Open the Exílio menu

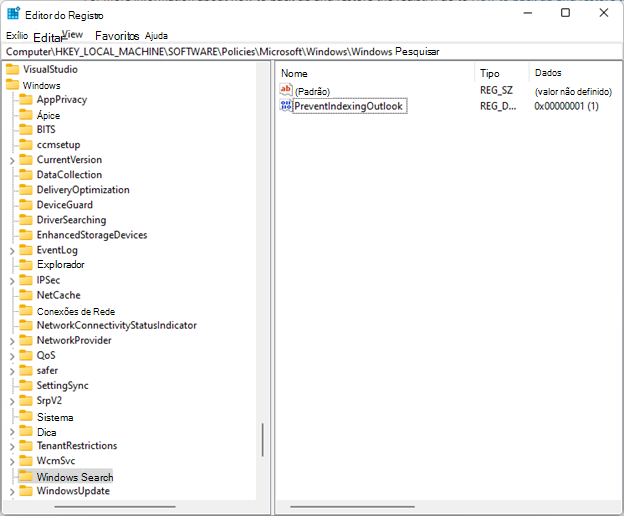(17, 36)
